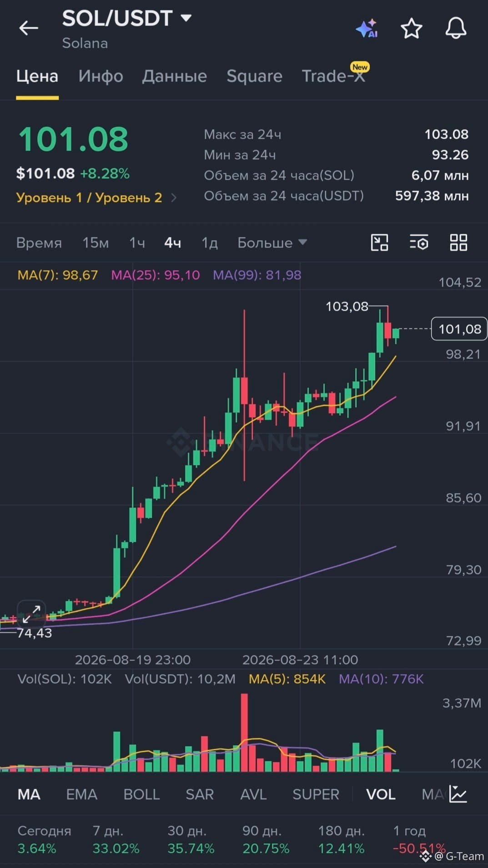The width and height of the screenshot is (488, 868).
Task: Click the volume MA(5): 854K label
Action: point(287,679)
